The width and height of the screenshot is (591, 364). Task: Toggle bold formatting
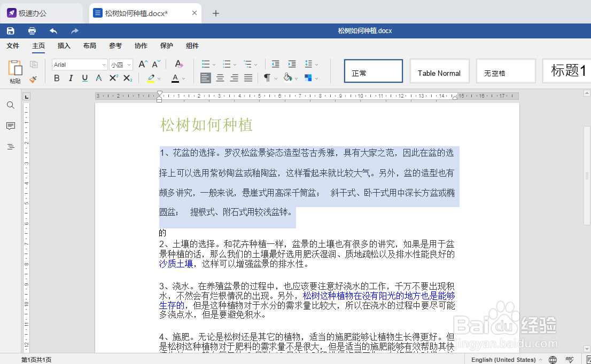click(x=57, y=78)
